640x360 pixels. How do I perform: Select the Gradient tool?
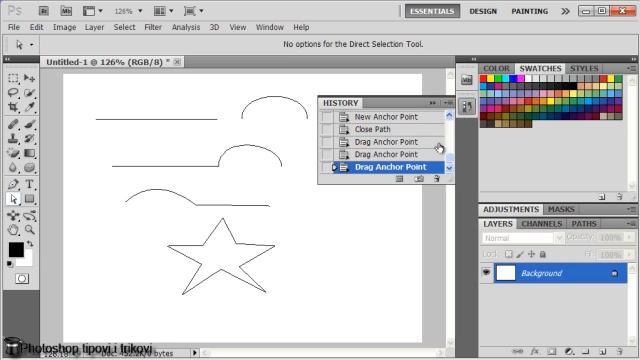point(29,153)
